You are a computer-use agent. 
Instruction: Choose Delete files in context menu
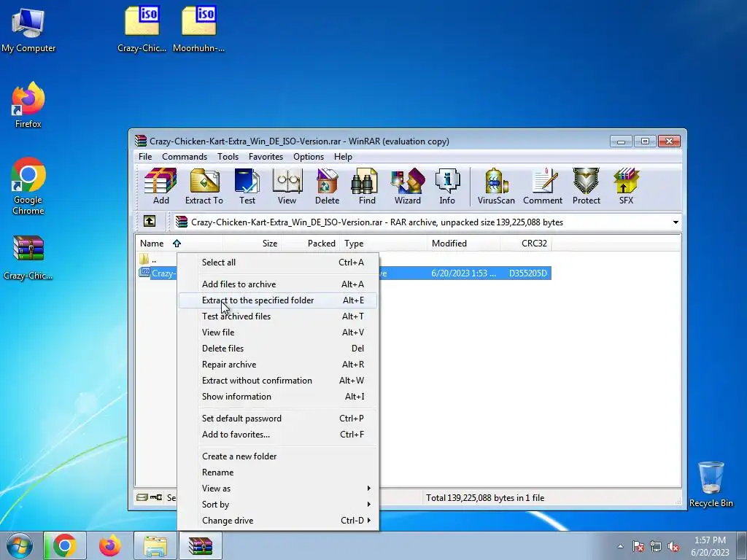click(x=278, y=349)
